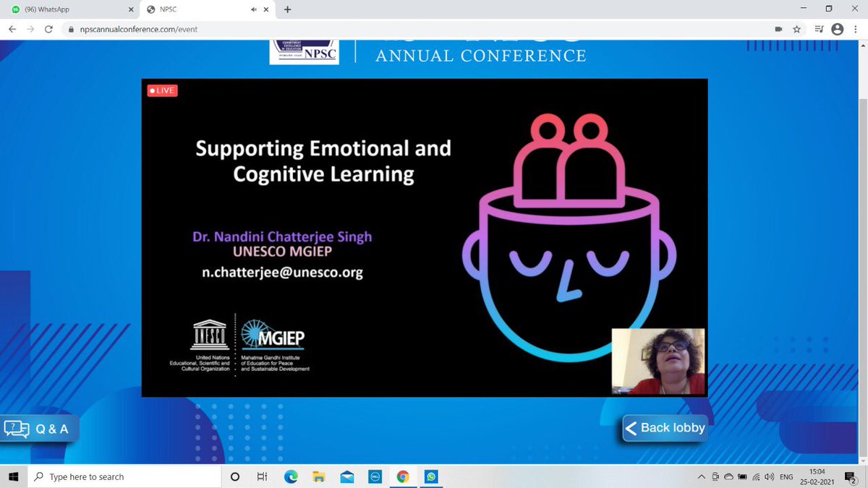Click the email n.chatterjee@unesco.org

pyautogui.click(x=282, y=273)
